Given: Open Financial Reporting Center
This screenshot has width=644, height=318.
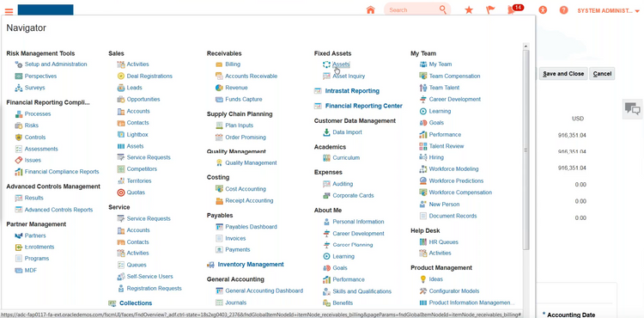Looking at the screenshot, I should point(363,106).
